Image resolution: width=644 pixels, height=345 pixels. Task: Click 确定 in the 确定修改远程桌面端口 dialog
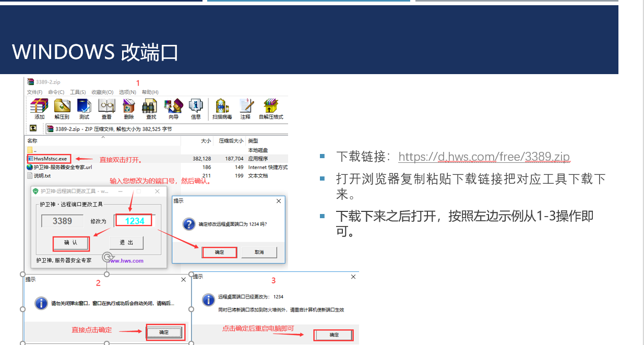pos(220,252)
